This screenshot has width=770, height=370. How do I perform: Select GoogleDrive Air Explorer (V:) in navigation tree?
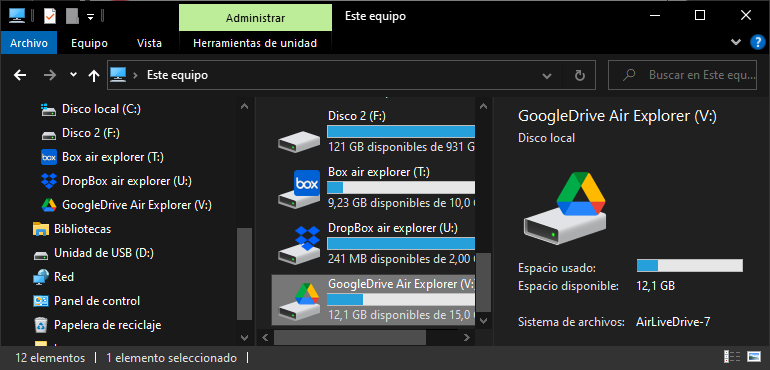pyautogui.click(x=137, y=205)
